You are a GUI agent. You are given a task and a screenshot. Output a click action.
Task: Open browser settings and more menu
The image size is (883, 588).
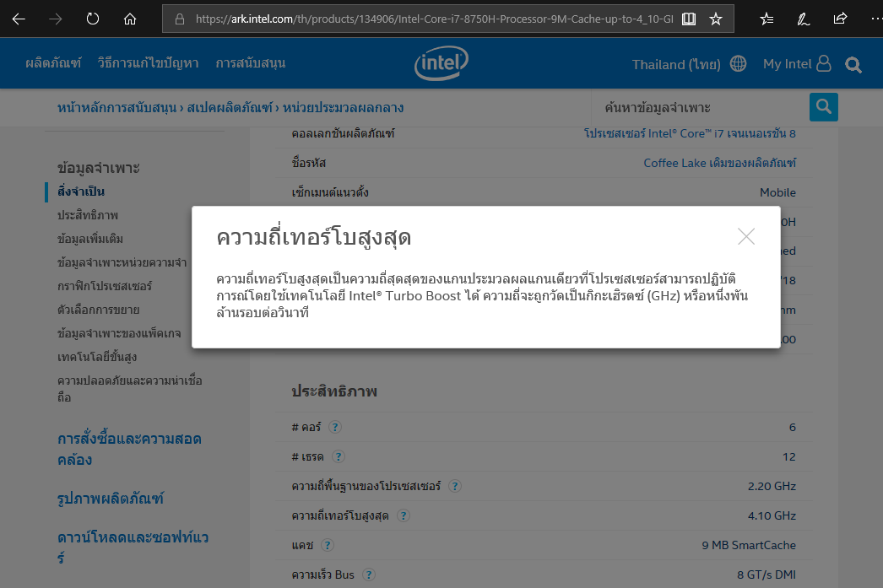[869, 19]
